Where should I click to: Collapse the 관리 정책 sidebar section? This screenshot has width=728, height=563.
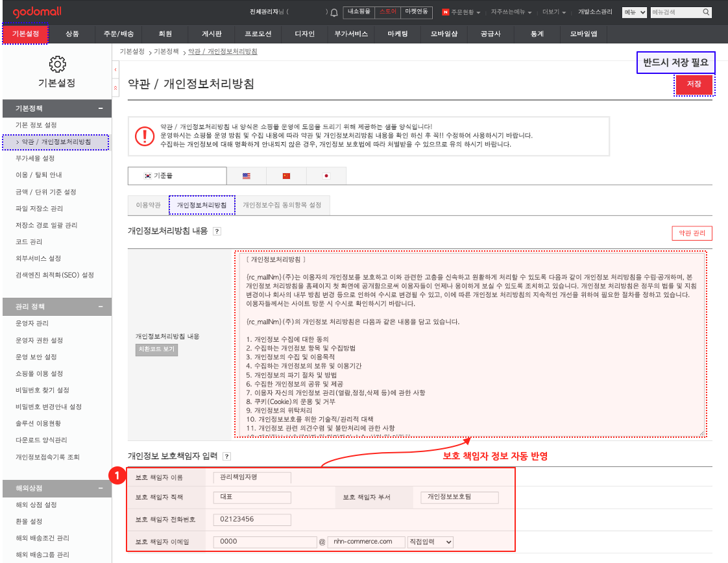tap(101, 307)
